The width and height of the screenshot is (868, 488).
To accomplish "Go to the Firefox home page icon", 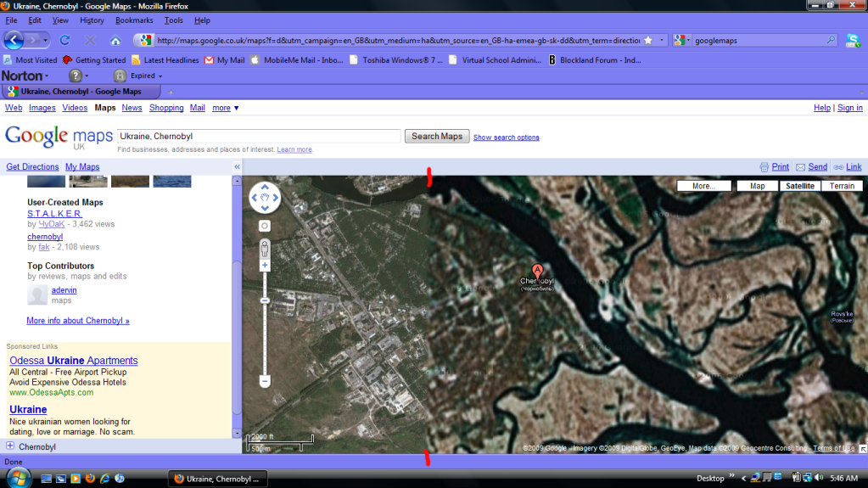I will (115, 40).
